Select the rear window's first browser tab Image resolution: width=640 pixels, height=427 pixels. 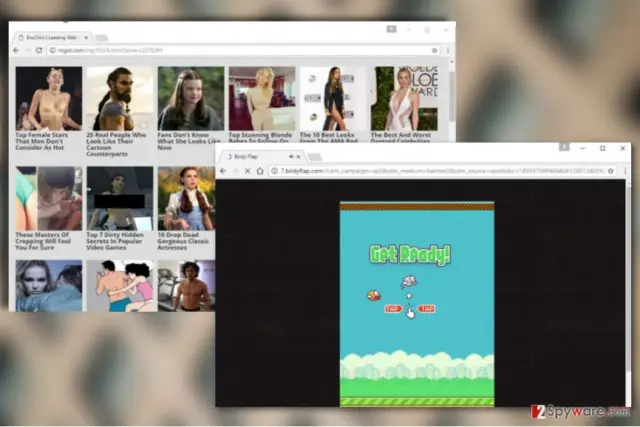click(x=51, y=38)
